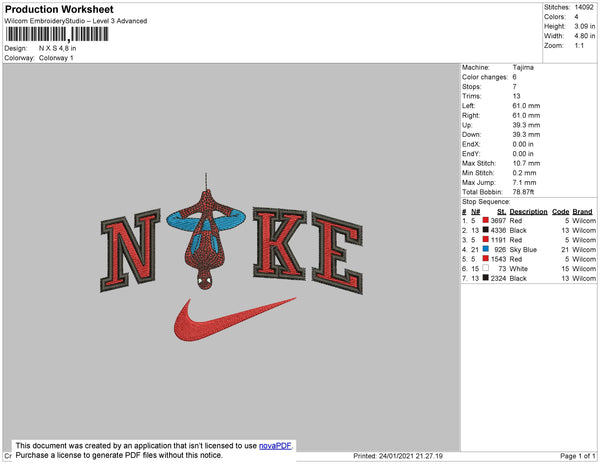Viewport: 600px width, 464px height.
Task: Select red swatch in row 3697 Red
Action: 486,220
